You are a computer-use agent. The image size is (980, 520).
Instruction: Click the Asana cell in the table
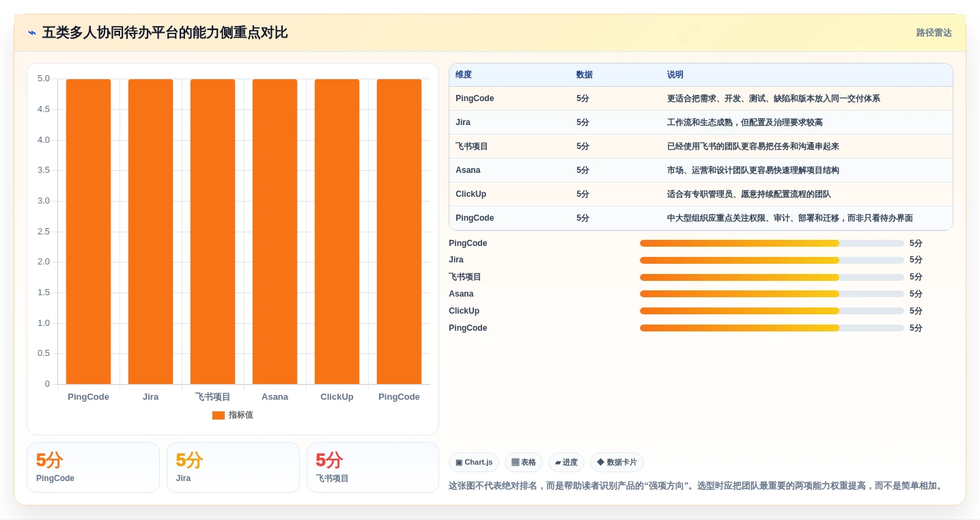468,170
